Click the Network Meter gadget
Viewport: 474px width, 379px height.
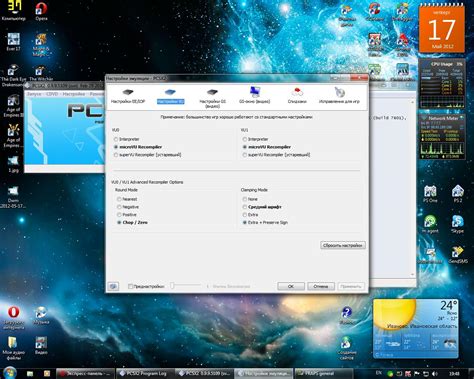[442, 137]
